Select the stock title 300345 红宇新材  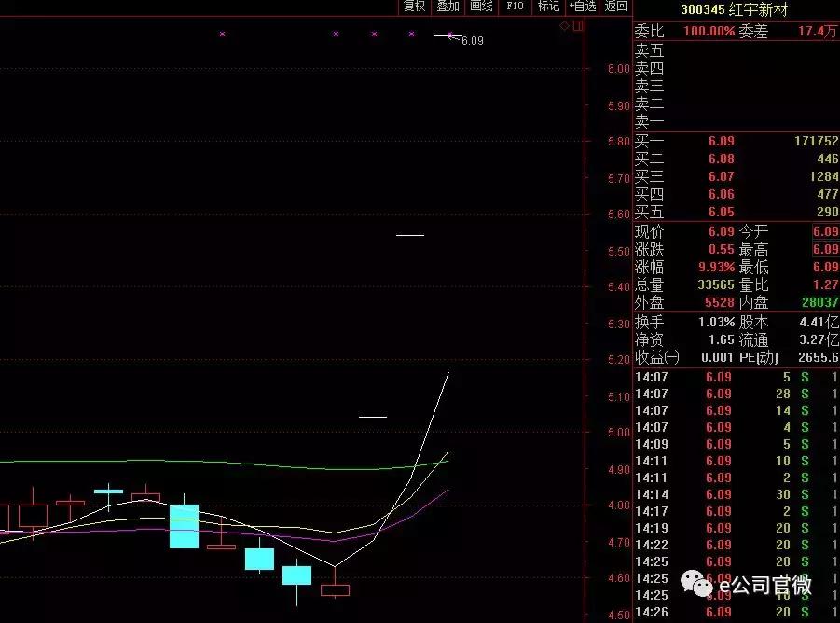click(x=734, y=9)
